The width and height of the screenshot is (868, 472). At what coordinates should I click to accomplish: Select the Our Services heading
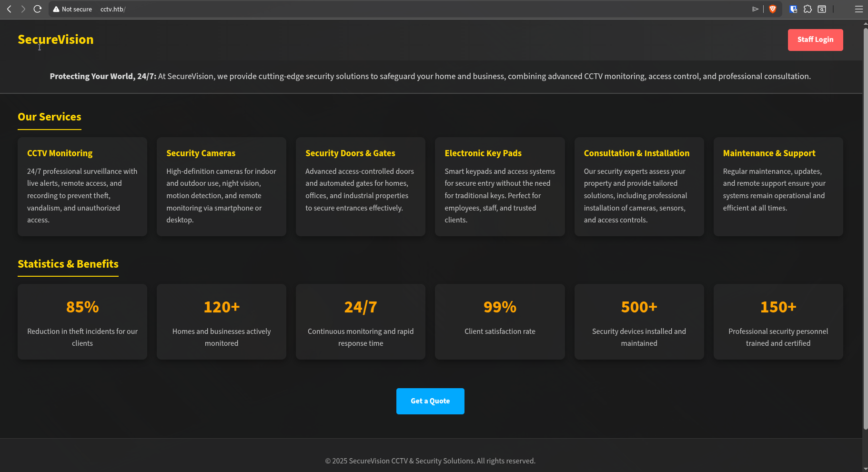(x=50, y=117)
